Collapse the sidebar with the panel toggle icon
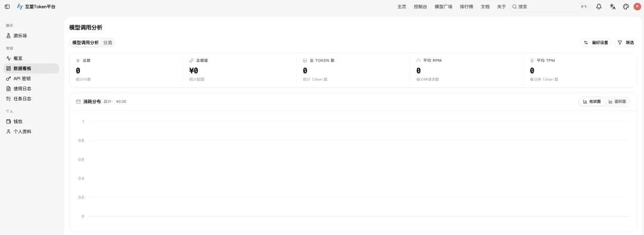 click(x=7, y=7)
